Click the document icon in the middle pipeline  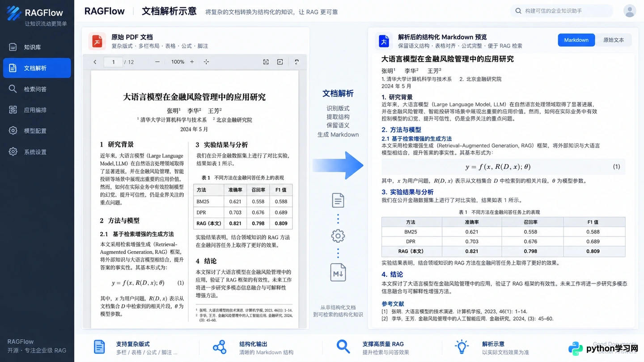pyautogui.click(x=338, y=200)
